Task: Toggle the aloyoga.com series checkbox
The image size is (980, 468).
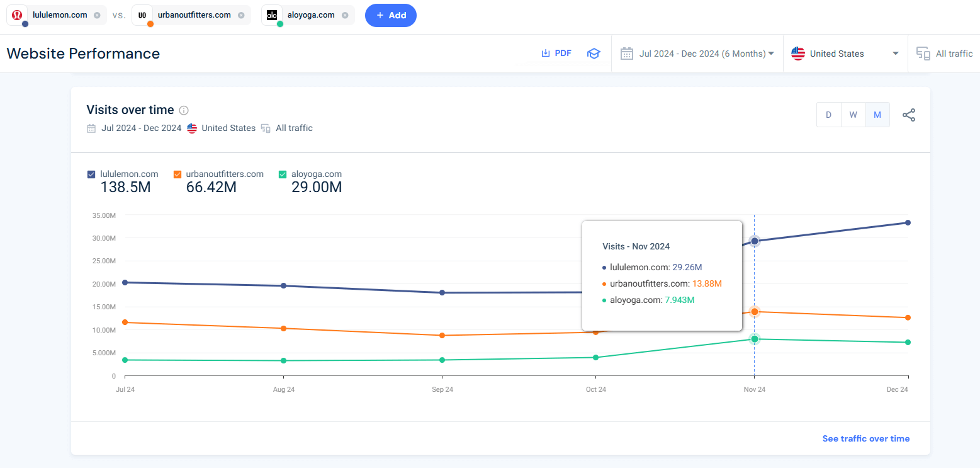Action: 283,174
